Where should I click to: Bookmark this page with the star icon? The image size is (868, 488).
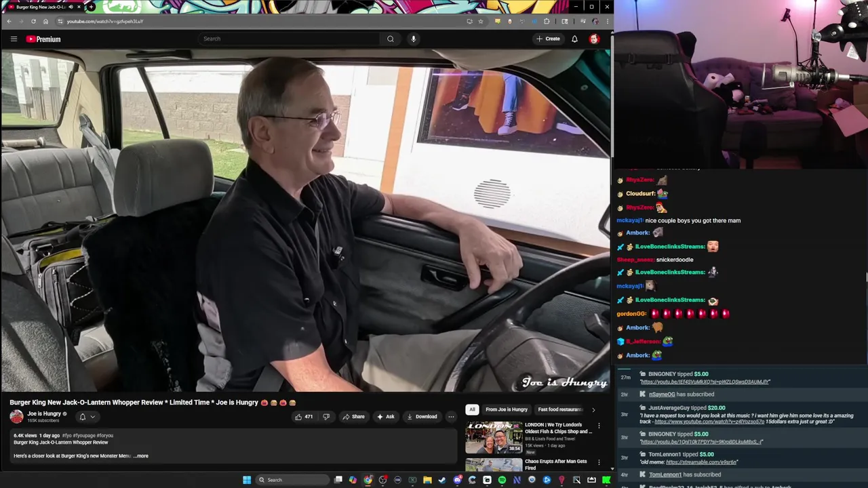(481, 21)
